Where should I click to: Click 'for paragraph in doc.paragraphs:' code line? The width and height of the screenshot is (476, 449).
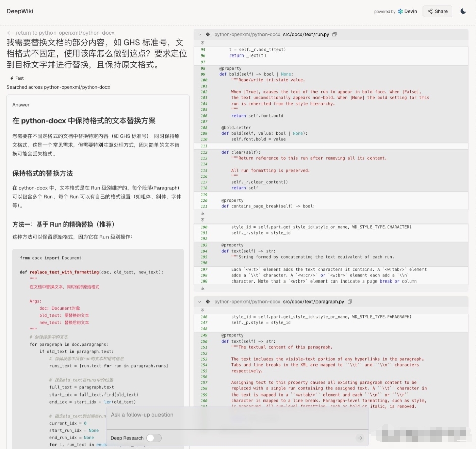click(69, 345)
